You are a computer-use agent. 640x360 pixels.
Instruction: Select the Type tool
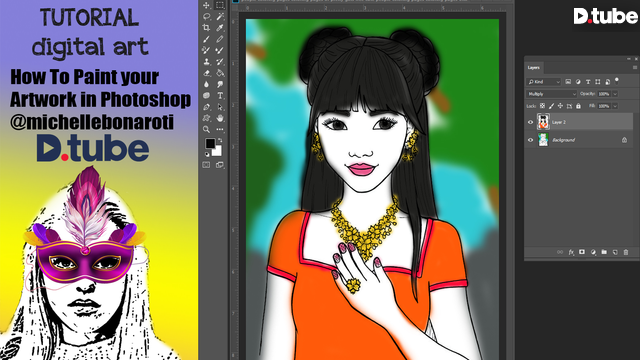(x=220, y=96)
